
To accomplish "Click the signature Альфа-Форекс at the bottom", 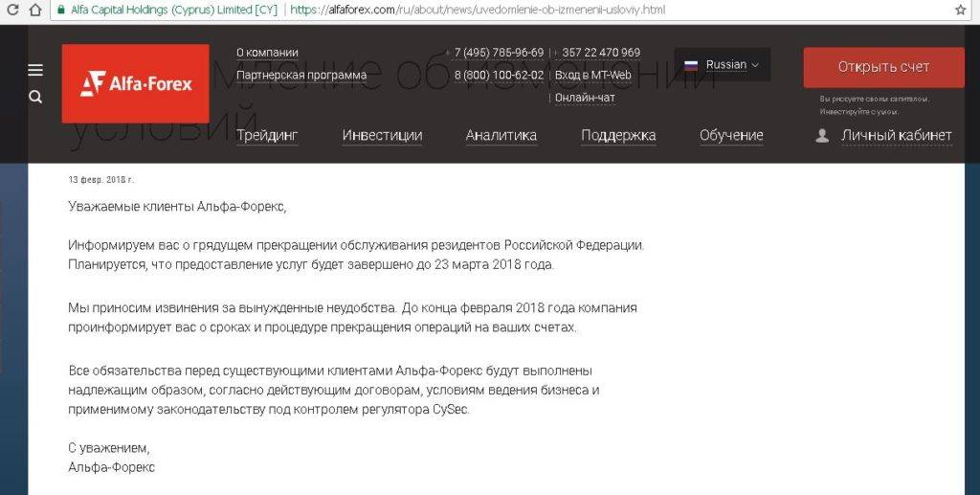I will [x=111, y=467].
